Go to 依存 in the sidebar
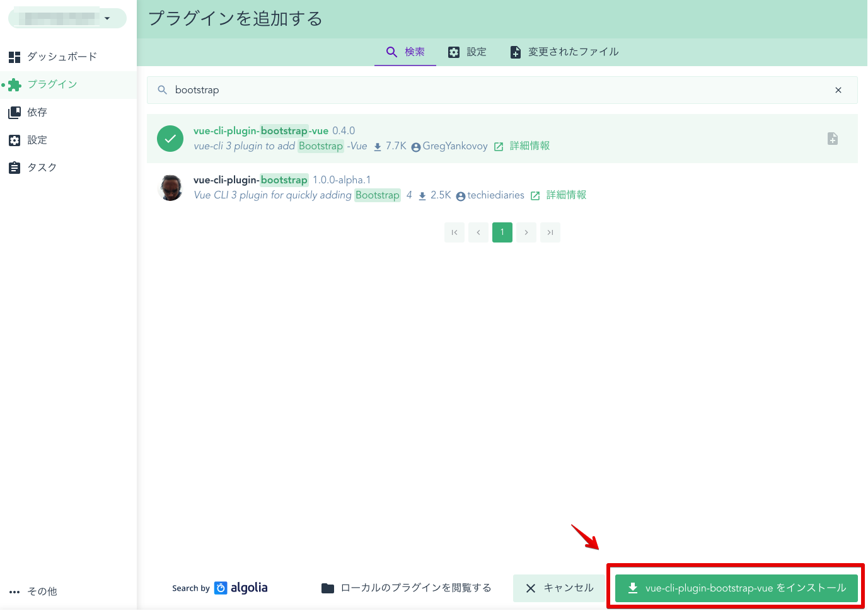The image size is (868, 611). (x=68, y=112)
